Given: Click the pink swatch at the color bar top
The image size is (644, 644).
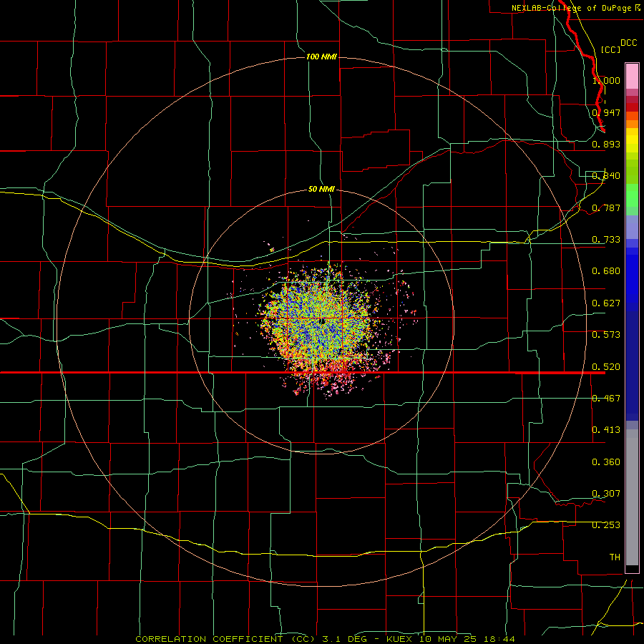Looking at the screenshot, I should [632, 77].
